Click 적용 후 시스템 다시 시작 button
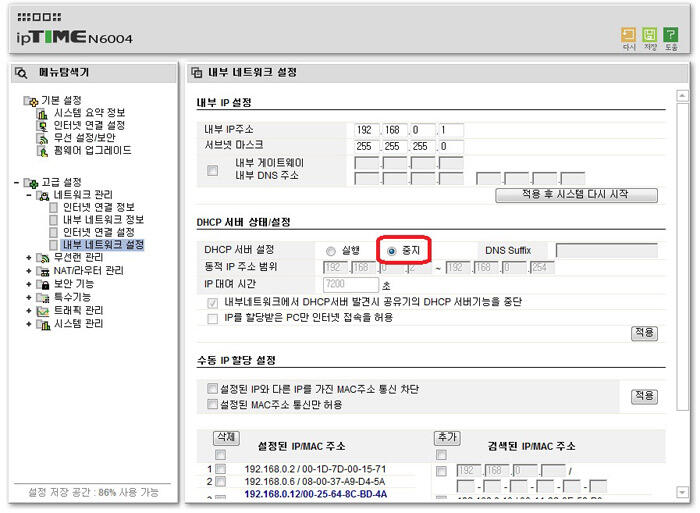700x513 pixels. [576, 195]
